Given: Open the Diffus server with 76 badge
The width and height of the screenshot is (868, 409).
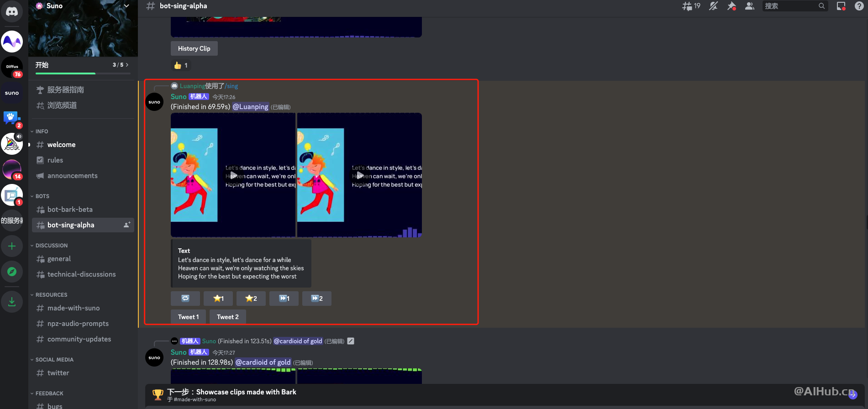Looking at the screenshot, I should (x=12, y=67).
